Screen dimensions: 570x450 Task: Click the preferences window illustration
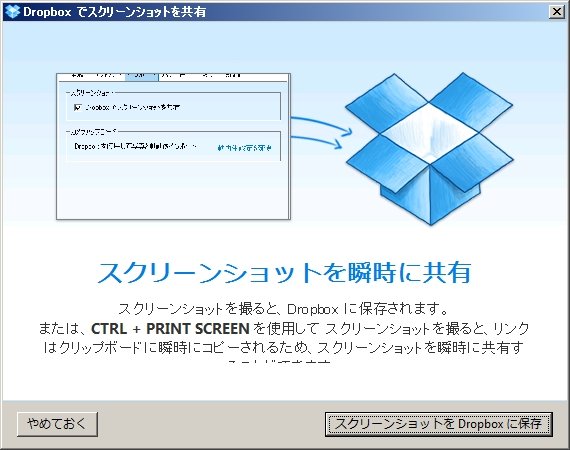coord(173,146)
